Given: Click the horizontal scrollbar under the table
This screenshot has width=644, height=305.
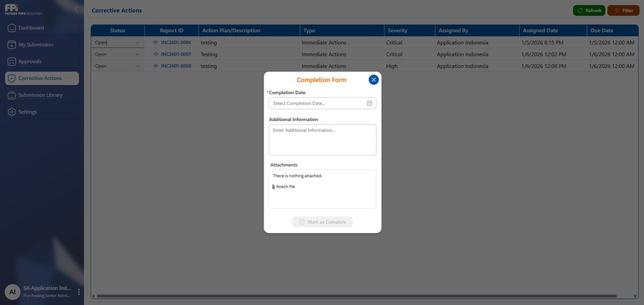Looking at the screenshot, I should [x=356, y=296].
